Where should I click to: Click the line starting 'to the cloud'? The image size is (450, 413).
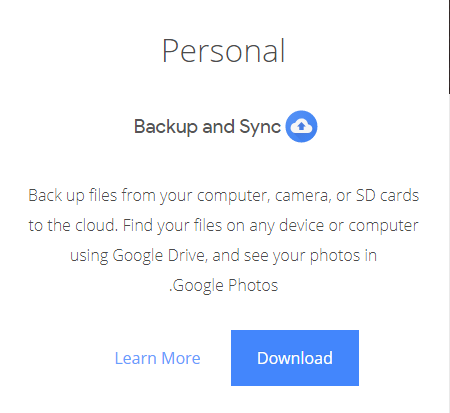click(223, 226)
